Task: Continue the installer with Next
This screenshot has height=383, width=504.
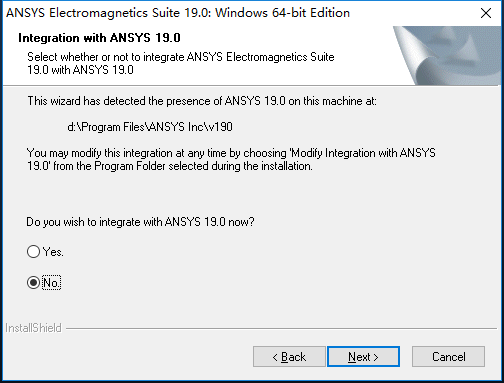Action: click(x=363, y=357)
